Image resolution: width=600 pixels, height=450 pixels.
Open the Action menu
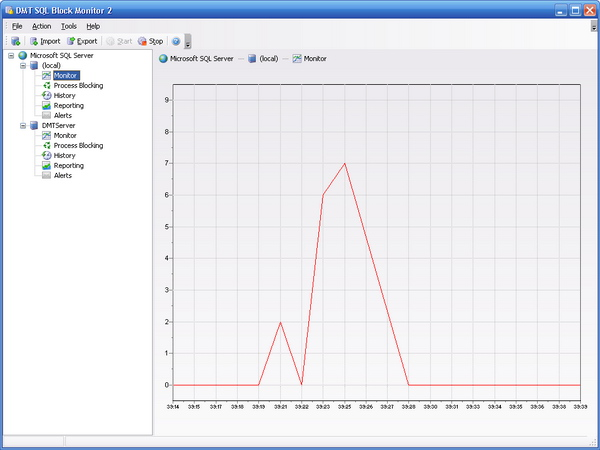point(41,26)
